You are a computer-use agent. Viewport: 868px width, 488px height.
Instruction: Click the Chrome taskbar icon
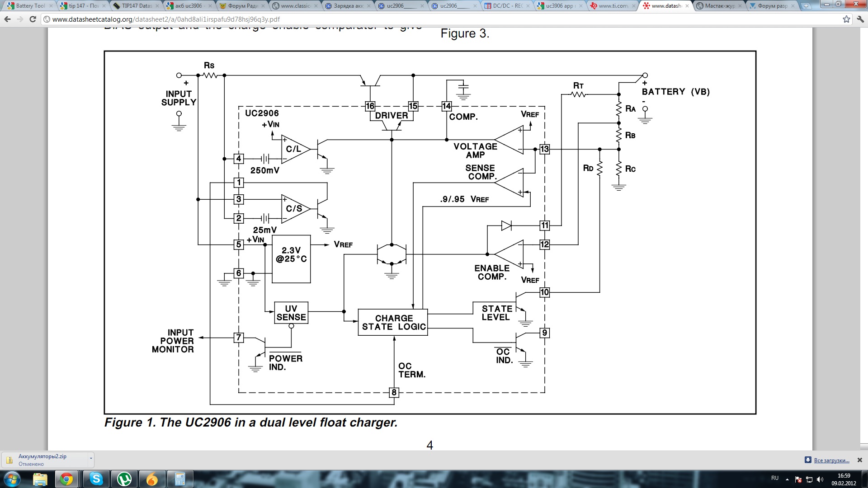click(x=66, y=479)
